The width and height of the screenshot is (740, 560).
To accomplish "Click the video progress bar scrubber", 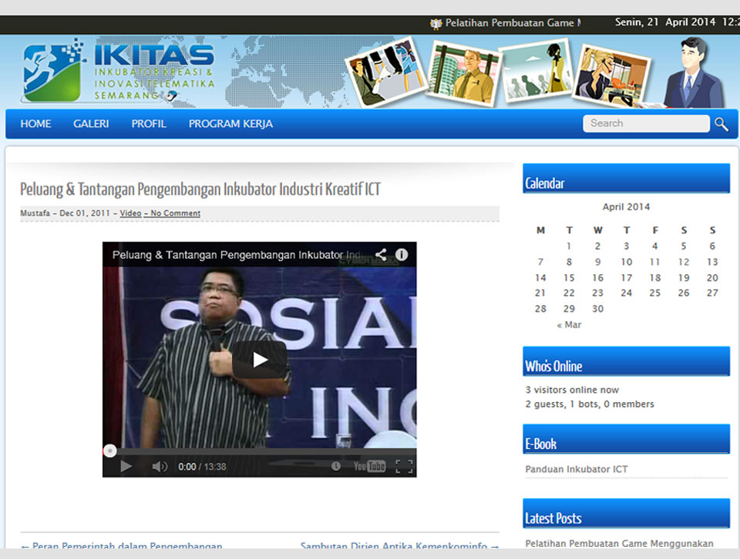I will pyautogui.click(x=110, y=451).
